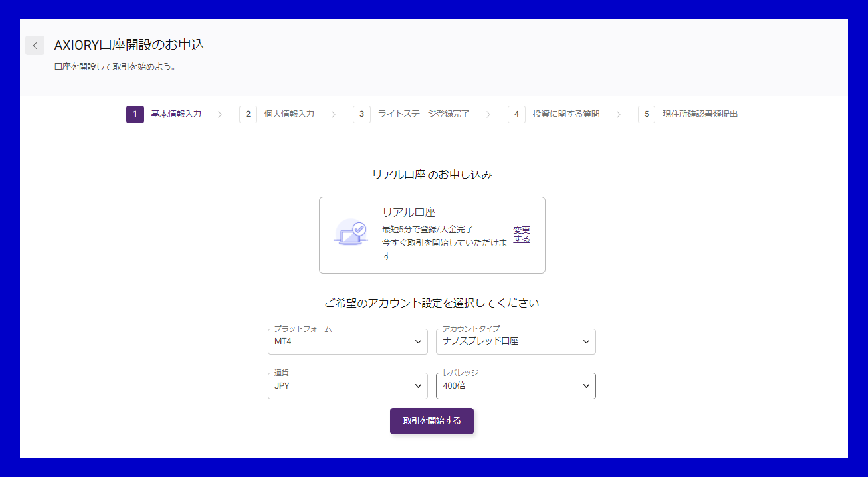Go back using the left arrow button

[35, 45]
